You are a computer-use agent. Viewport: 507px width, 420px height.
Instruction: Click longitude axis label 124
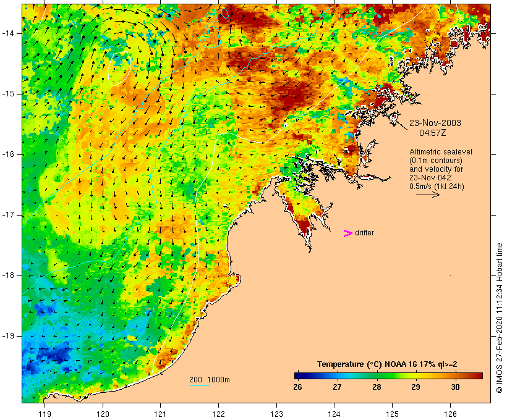334,414
